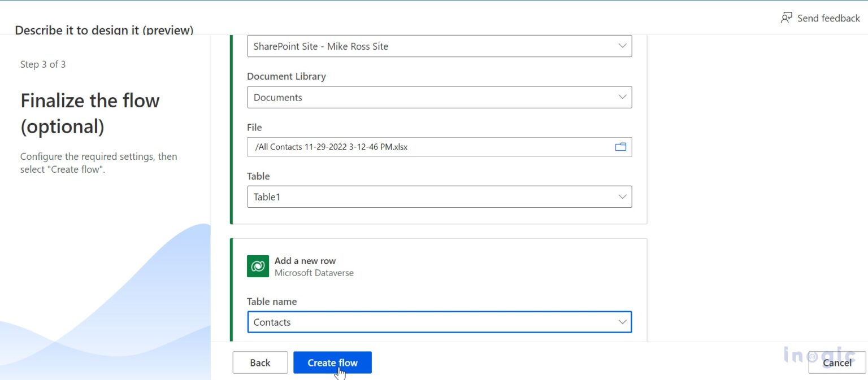The image size is (868, 380).
Task: Click the Send feedback text link
Action: coord(828,18)
